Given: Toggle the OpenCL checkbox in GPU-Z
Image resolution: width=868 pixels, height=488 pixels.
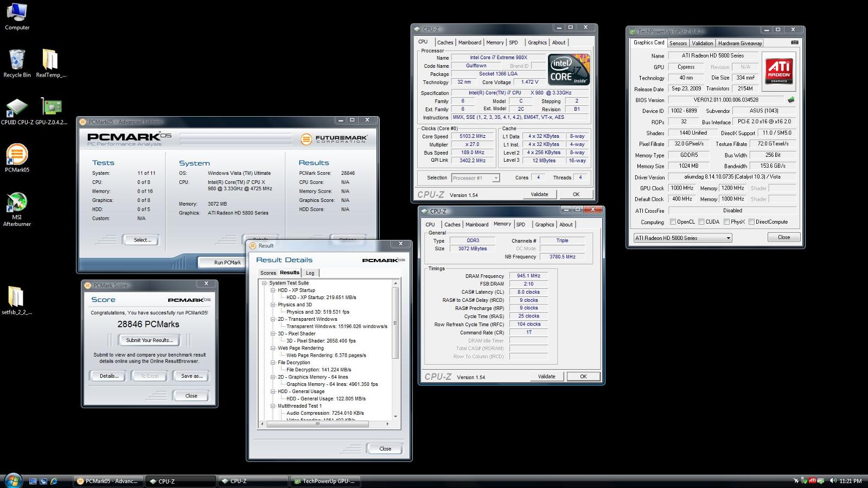Looking at the screenshot, I should [x=673, y=221].
